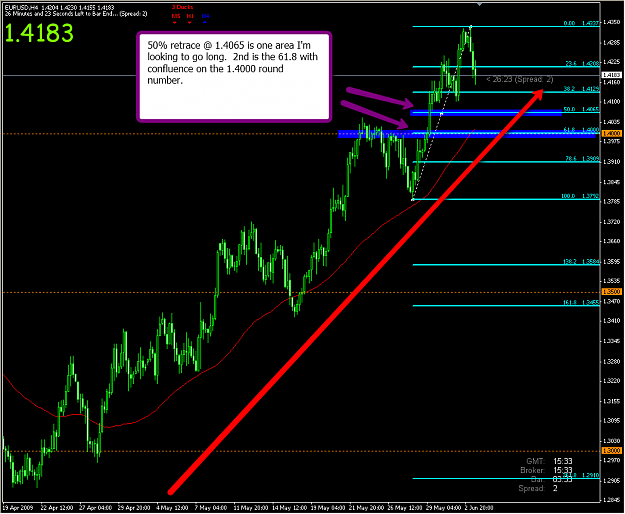Viewport: 625px width, 514px height.
Task: Click the 1.3220 value on price axis
Action: [612, 381]
